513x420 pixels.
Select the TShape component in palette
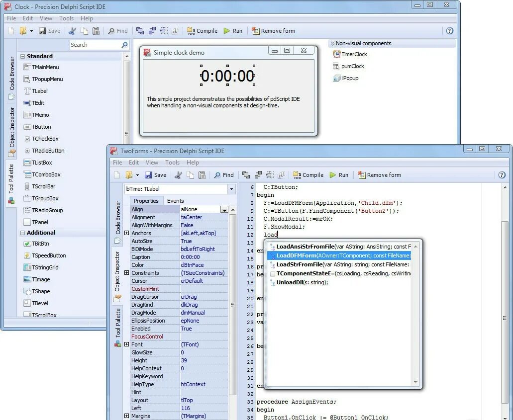tap(37, 291)
